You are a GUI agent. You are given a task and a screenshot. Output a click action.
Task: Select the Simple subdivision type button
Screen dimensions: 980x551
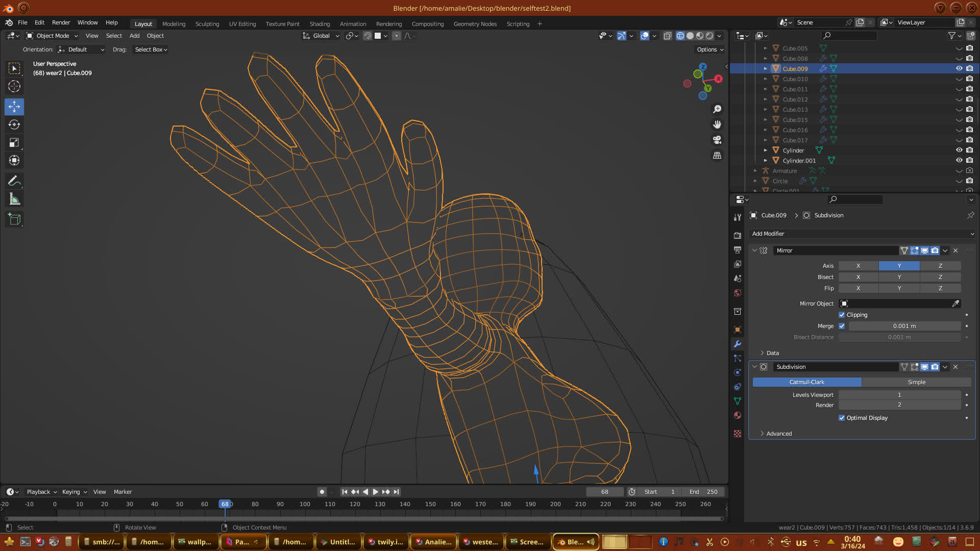point(916,382)
